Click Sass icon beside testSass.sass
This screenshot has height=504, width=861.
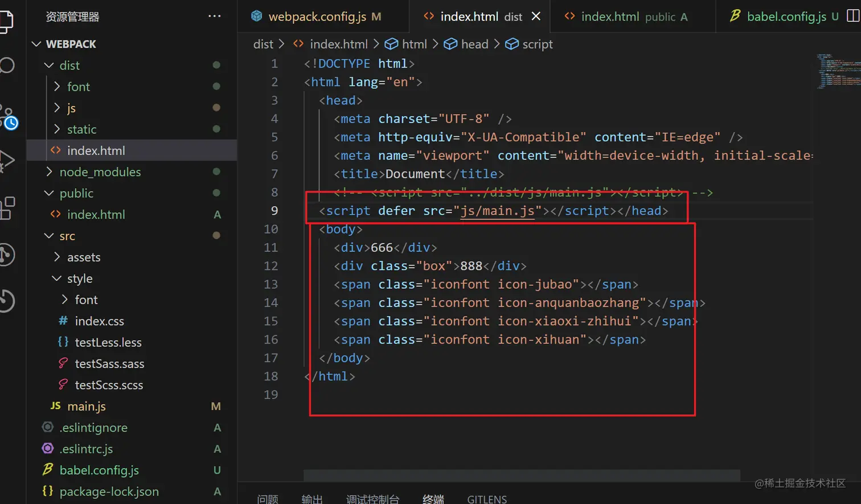[63, 363]
